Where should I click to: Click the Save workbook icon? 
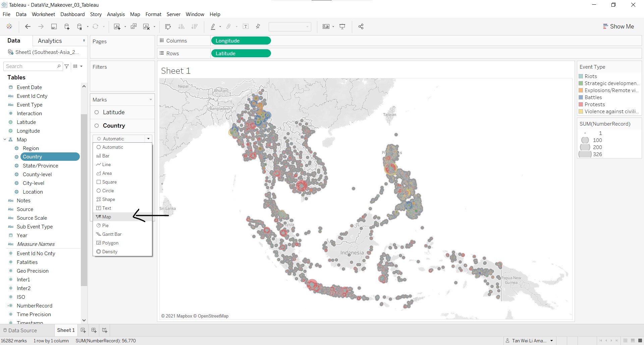pyautogui.click(x=54, y=27)
